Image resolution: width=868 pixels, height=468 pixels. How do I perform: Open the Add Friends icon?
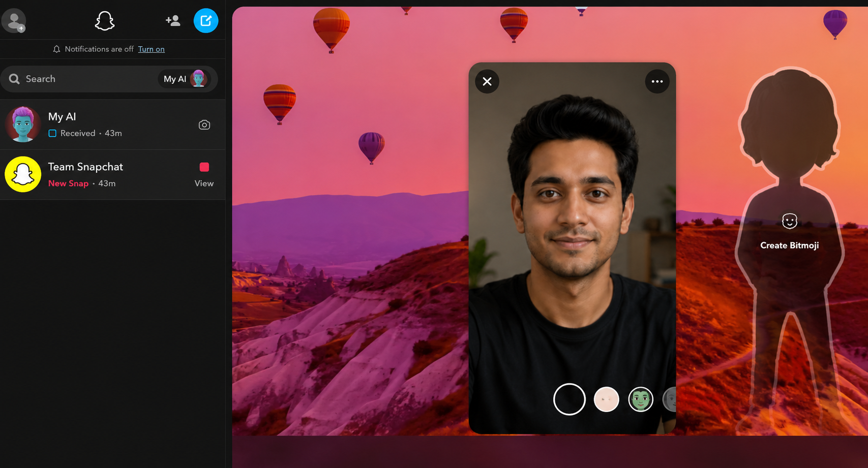pyautogui.click(x=173, y=21)
